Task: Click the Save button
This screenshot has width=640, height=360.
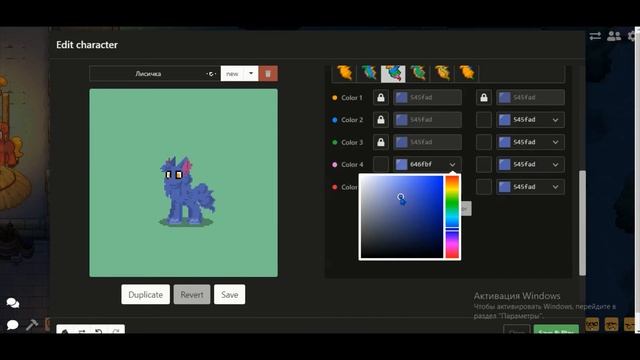Action: (229, 294)
